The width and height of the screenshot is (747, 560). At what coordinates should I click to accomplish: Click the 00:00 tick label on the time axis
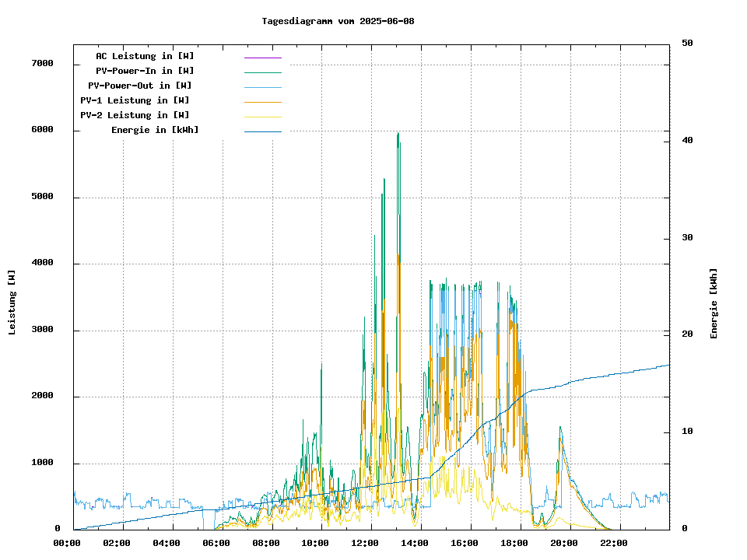click(x=67, y=543)
